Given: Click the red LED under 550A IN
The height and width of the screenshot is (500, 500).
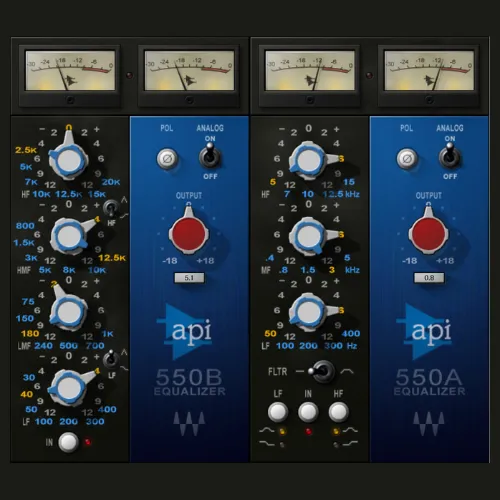Looking at the screenshot, I should coord(308,432).
